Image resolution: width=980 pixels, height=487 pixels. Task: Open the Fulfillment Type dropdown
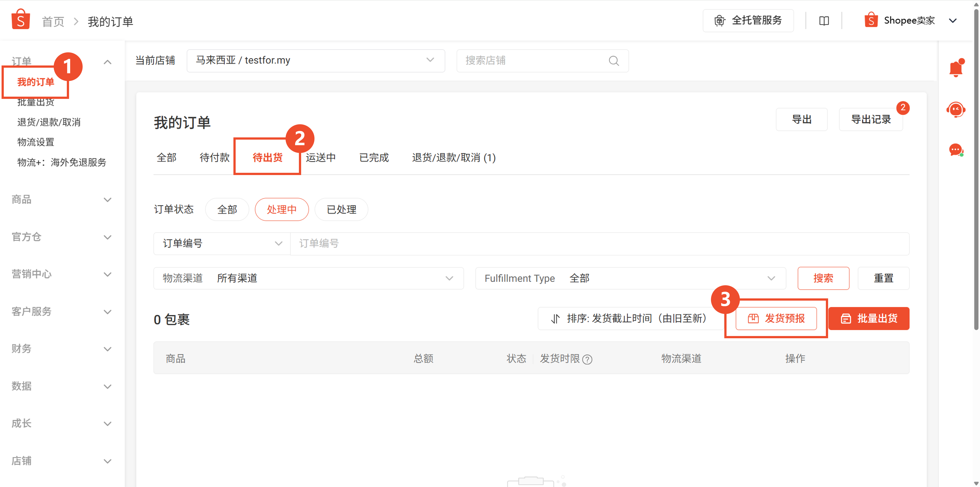pyautogui.click(x=630, y=278)
